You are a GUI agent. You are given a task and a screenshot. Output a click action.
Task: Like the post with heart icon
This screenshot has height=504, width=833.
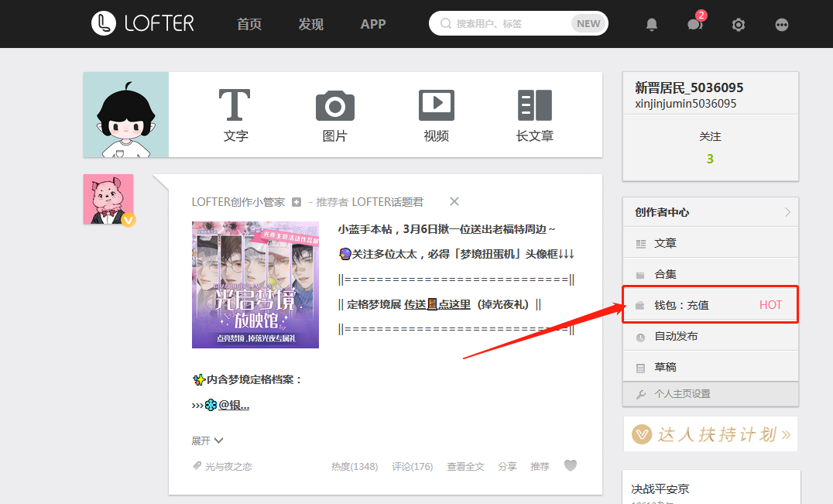tap(570, 466)
